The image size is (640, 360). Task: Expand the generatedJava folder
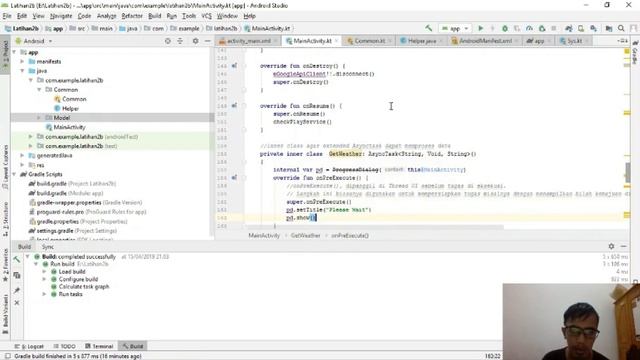[x=22, y=156]
